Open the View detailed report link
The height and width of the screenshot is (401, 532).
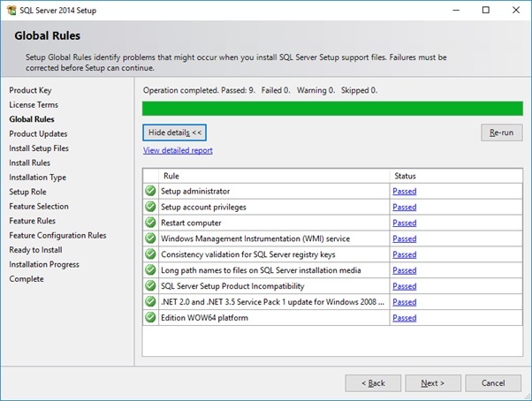(x=178, y=150)
